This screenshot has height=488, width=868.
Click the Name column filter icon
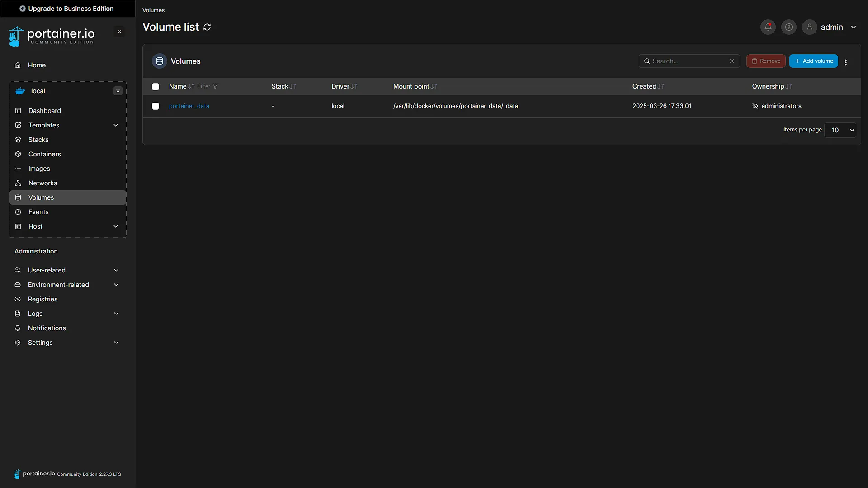tap(215, 86)
